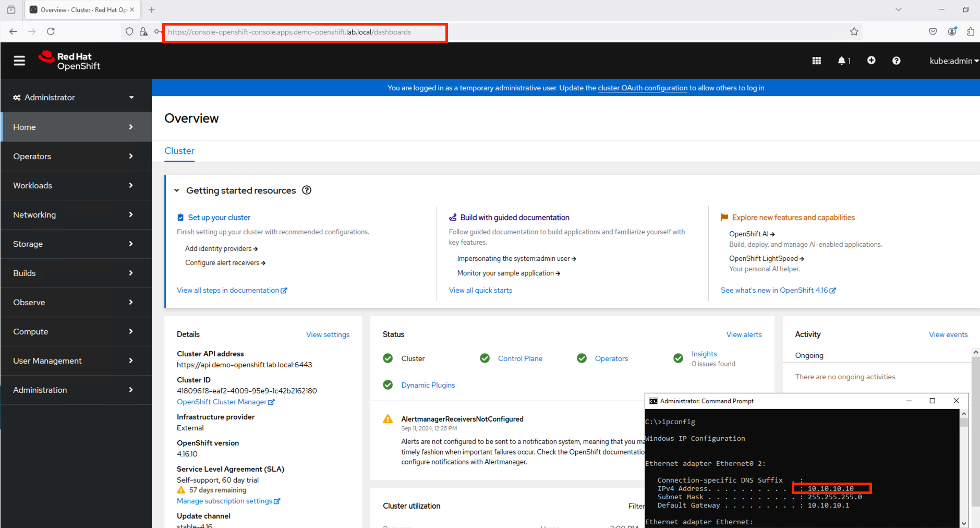
Task: Toggle the hamburger navigation menu
Action: pos(19,61)
